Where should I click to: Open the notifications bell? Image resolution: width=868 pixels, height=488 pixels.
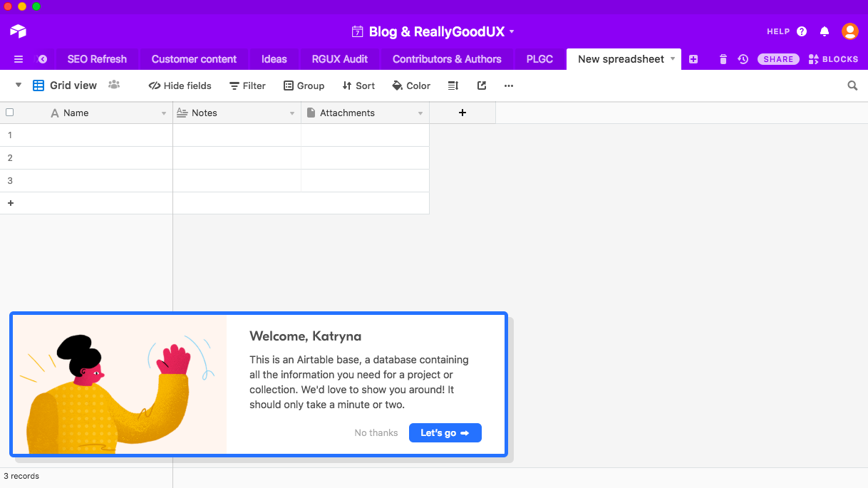click(825, 31)
